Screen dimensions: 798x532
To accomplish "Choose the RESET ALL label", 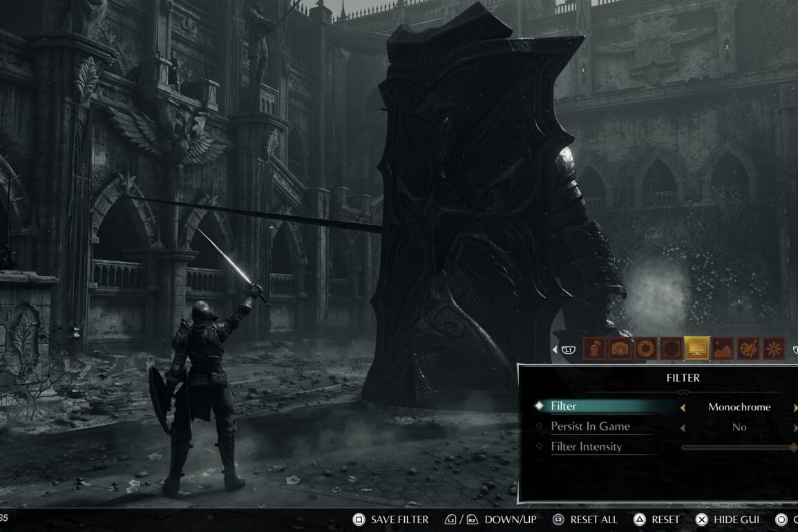I will (x=593, y=520).
